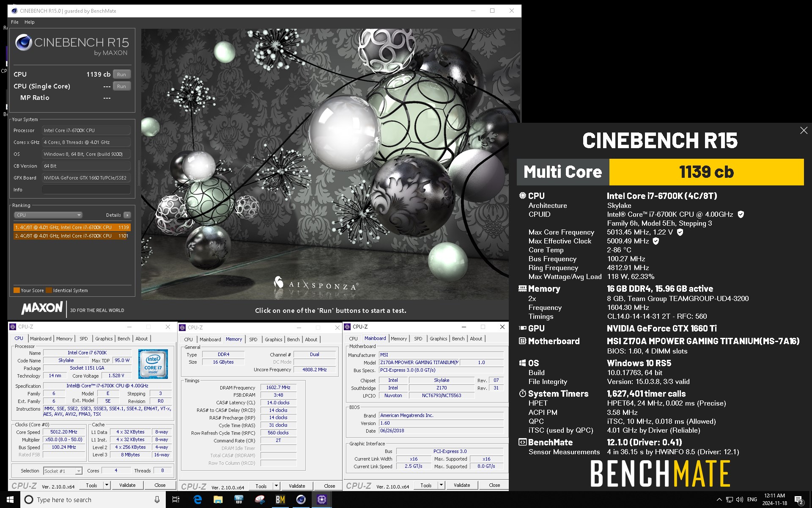Open the Windows Start menu
The image size is (812, 508).
pyautogui.click(x=10, y=500)
